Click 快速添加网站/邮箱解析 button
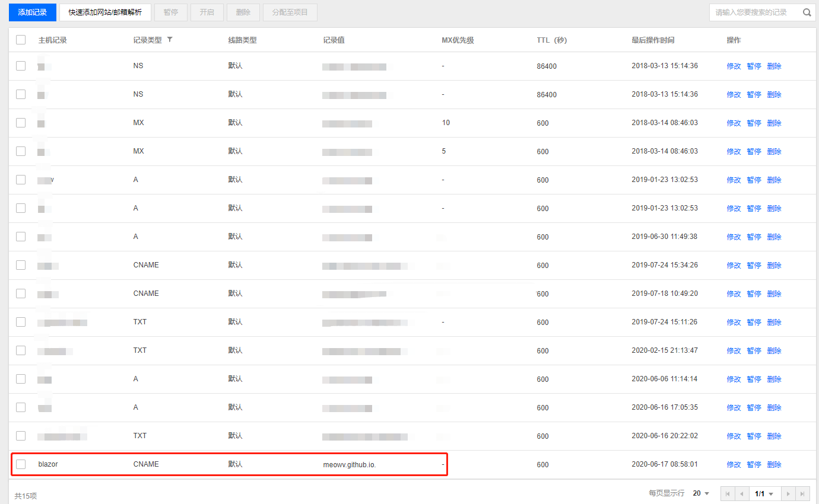 pyautogui.click(x=105, y=12)
